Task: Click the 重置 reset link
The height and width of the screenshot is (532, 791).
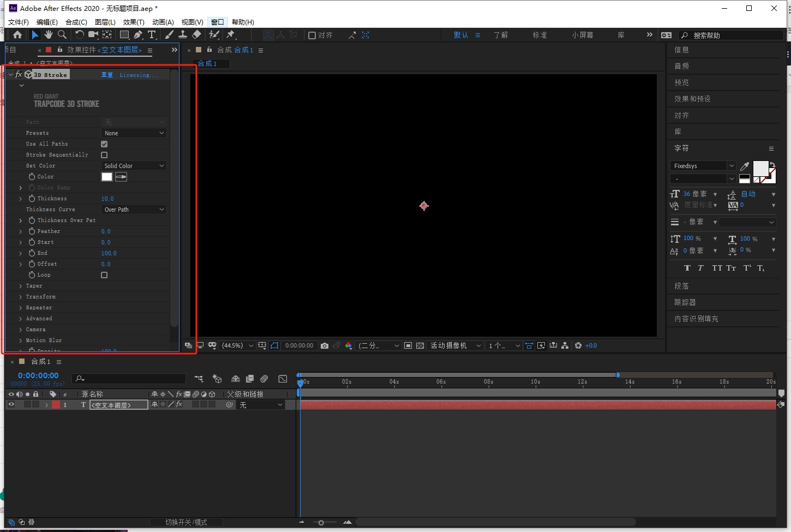Action: (x=107, y=75)
